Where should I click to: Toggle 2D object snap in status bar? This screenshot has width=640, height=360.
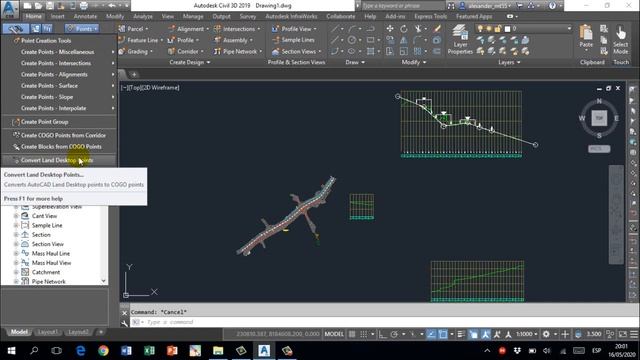pyautogui.click(x=442, y=334)
